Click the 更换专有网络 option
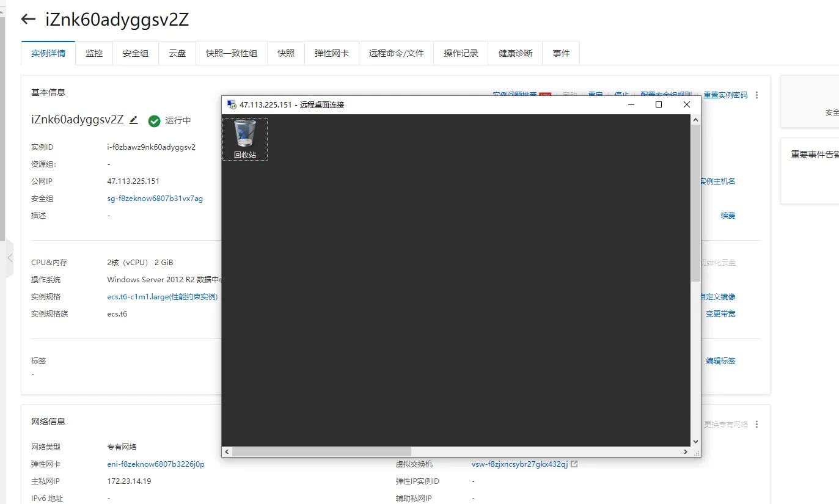This screenshot has height=504, width=839. point(726,425)
